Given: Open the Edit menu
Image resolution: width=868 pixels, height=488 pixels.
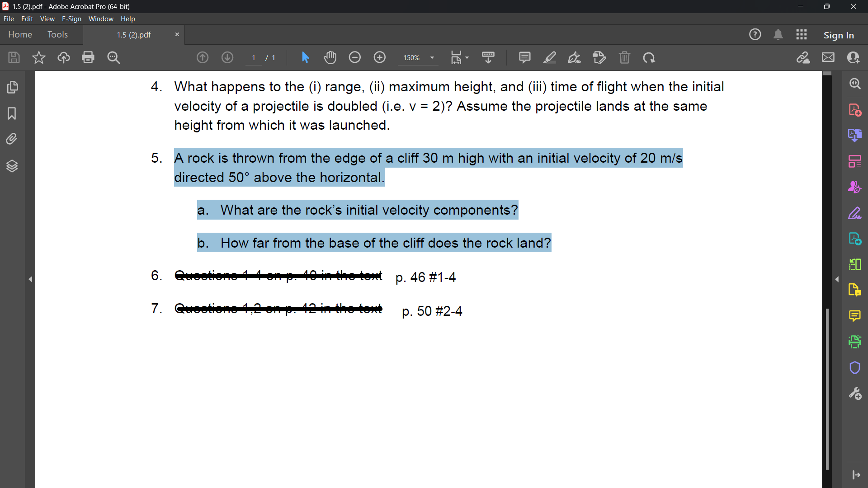Looking at the screenshot, I should (x=27, y=19).
